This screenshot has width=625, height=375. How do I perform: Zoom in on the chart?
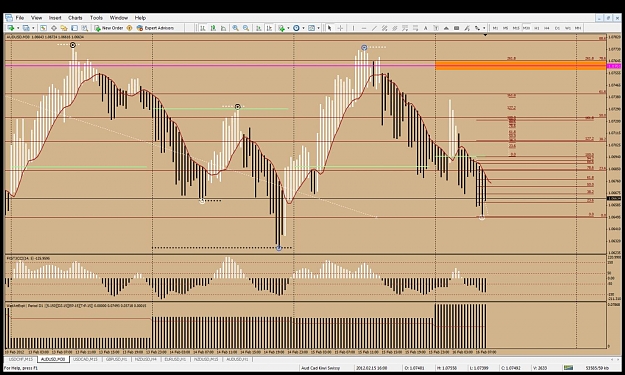tap(236, 28)
